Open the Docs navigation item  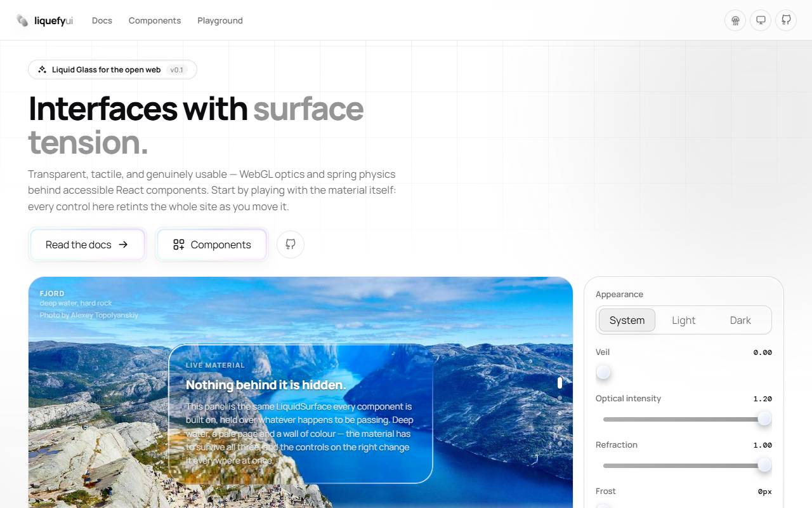point(102,20)
